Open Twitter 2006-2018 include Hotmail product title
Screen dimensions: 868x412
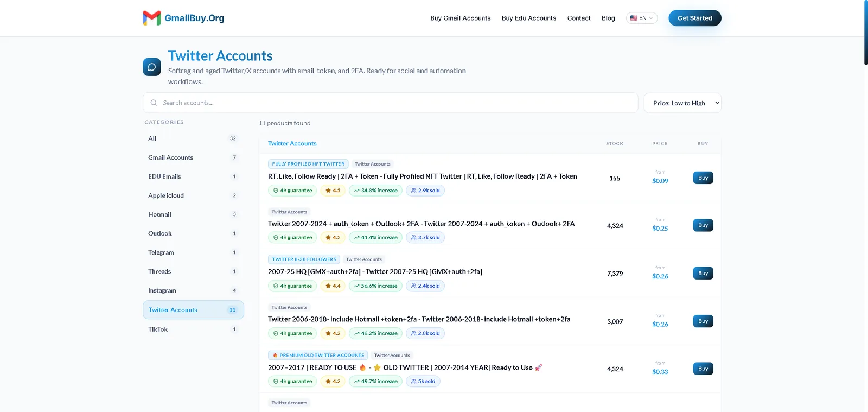pos(419,319)
